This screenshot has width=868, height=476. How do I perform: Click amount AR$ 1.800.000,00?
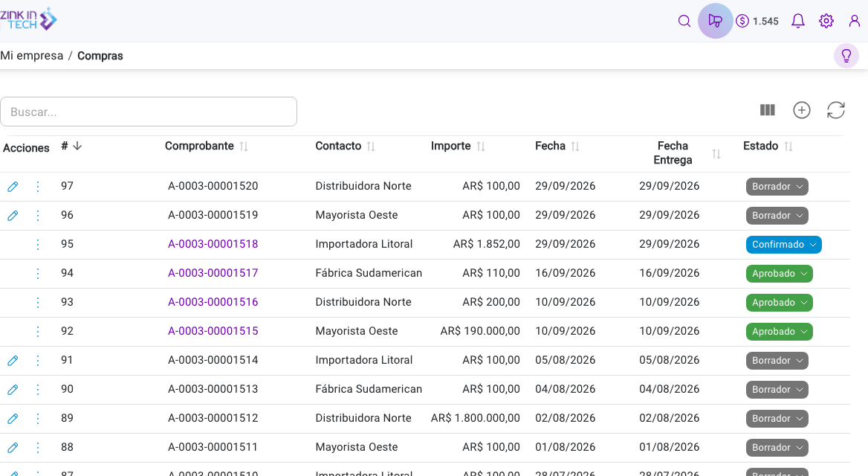(x=476, y=418)
